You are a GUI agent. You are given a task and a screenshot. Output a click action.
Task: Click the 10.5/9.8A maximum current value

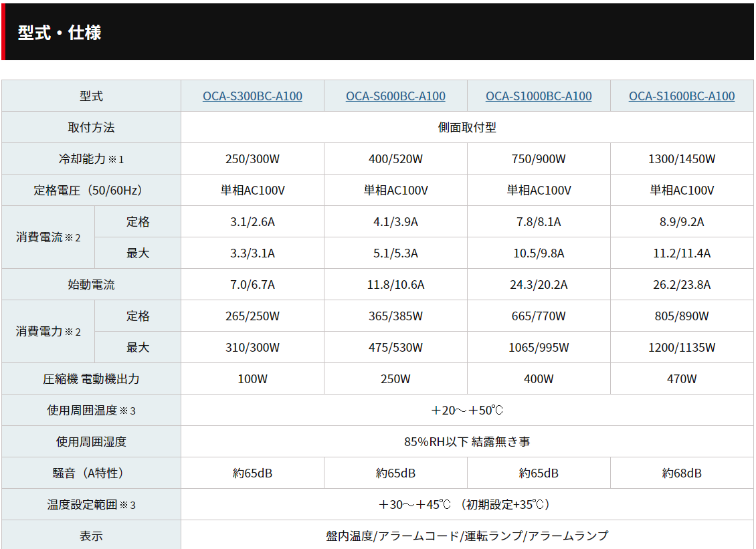coord(539,253)
